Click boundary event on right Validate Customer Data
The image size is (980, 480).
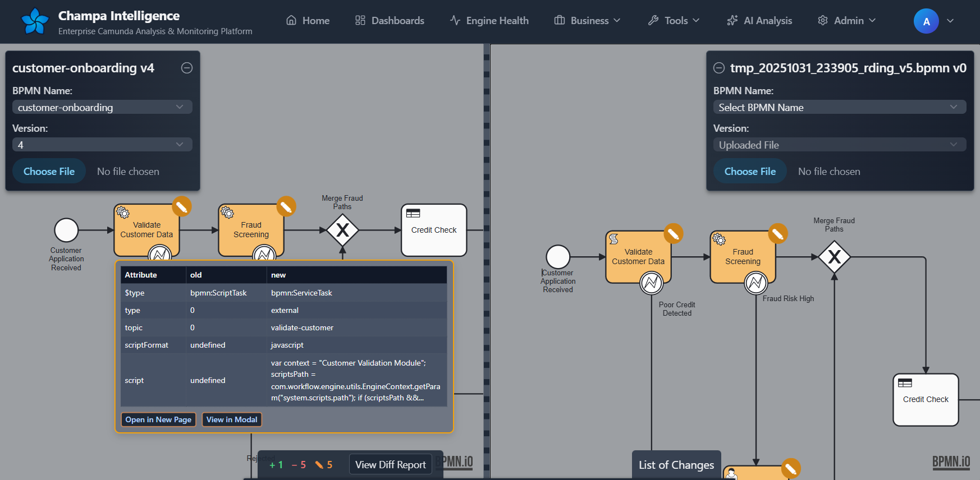pyautogui.click(x=652, y=283)
